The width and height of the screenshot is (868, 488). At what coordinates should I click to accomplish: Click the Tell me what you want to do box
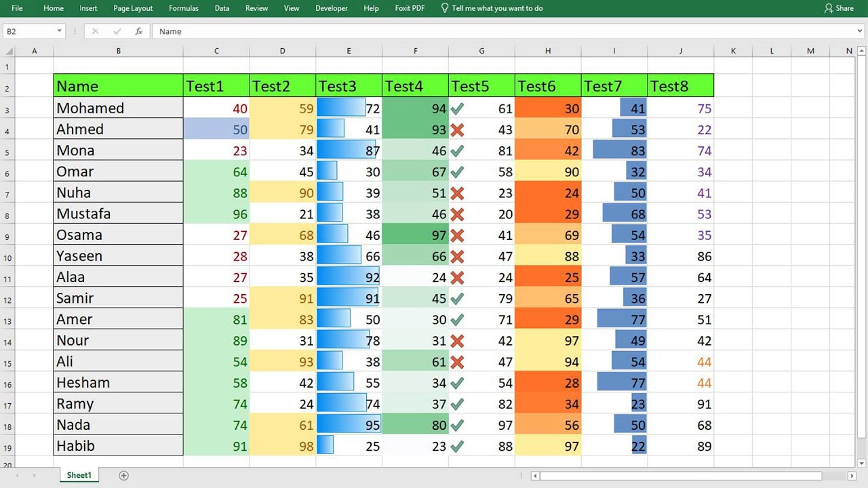[x=492, y=8]
